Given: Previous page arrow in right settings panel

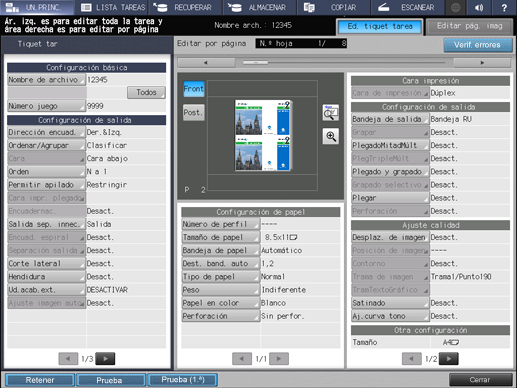Looking at the screenshot, I should [x=412, y=359].
